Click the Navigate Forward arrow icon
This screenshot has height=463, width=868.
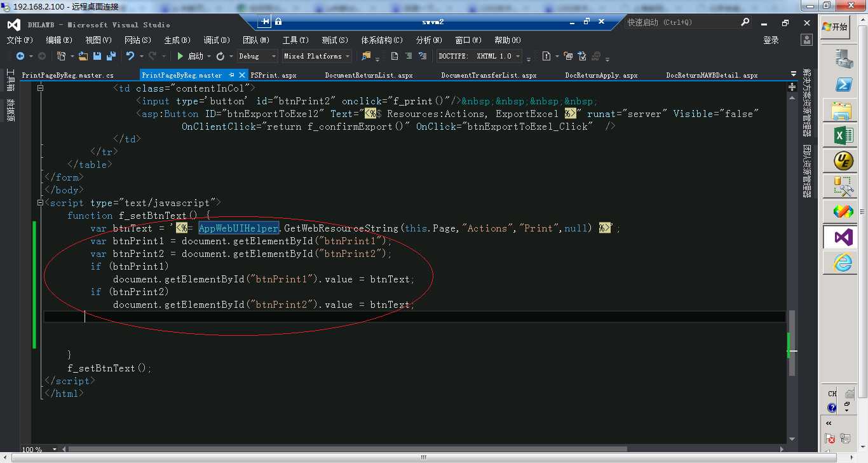(42, 56)
